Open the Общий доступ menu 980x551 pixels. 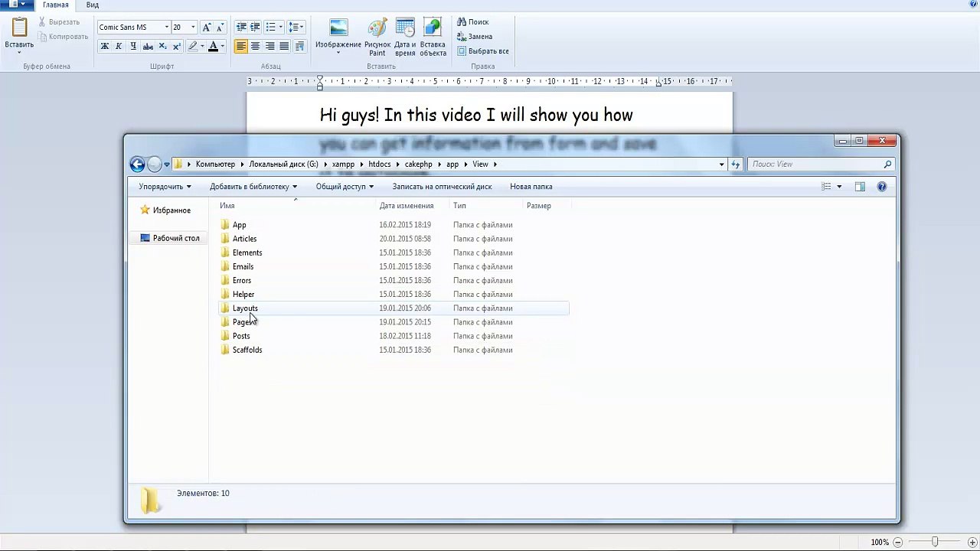coord(345,187)
